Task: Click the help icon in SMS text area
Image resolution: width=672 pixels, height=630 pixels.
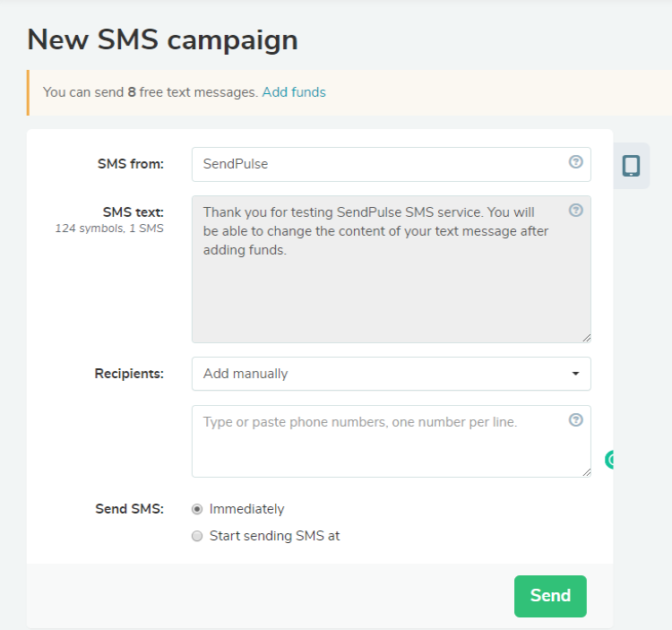Action: (x=575, y=211)
